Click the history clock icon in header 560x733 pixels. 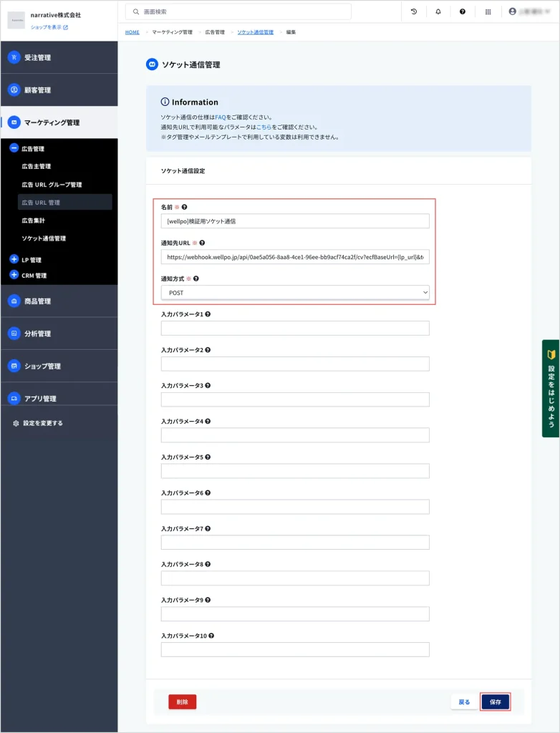point(414,11)
